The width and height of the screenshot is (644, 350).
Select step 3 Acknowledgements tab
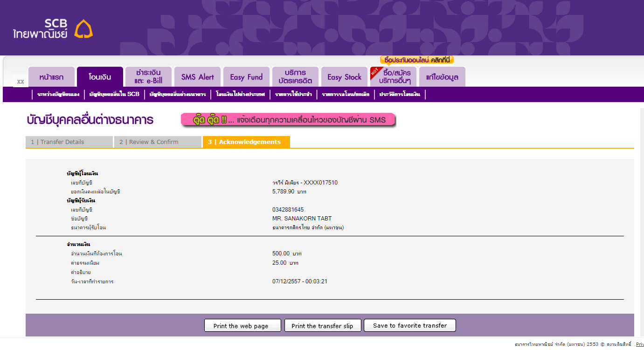tap(246, 142)
